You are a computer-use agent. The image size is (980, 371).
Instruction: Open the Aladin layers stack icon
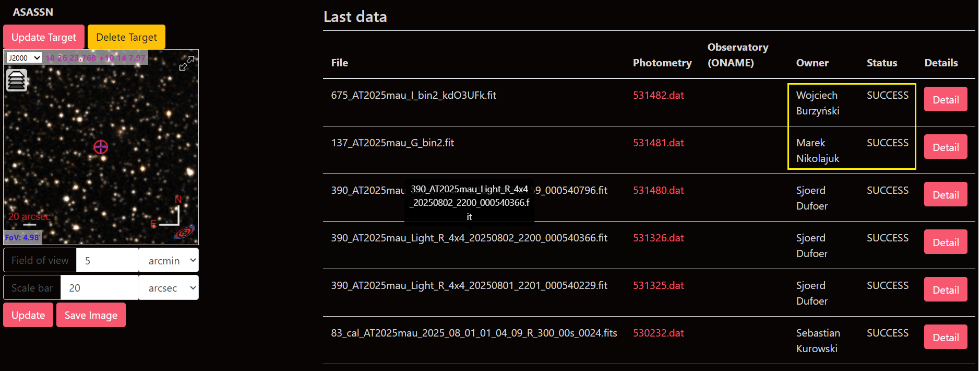[17, 80]
